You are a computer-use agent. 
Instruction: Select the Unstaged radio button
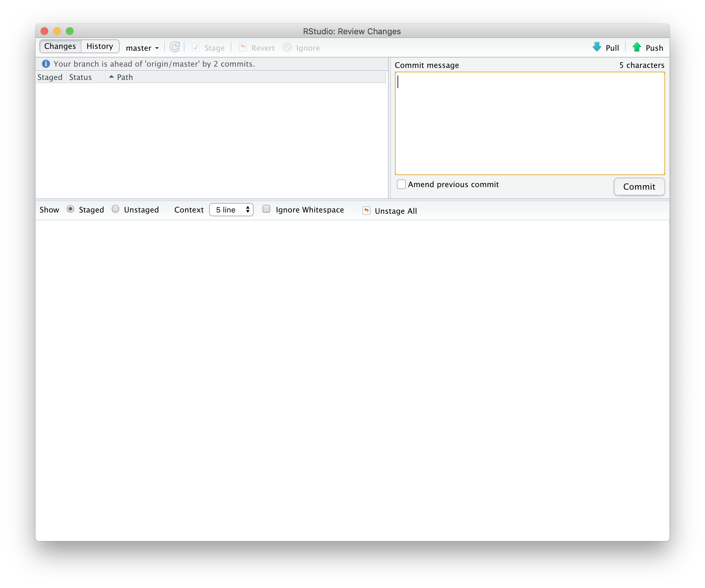click(x=115, y=209)
